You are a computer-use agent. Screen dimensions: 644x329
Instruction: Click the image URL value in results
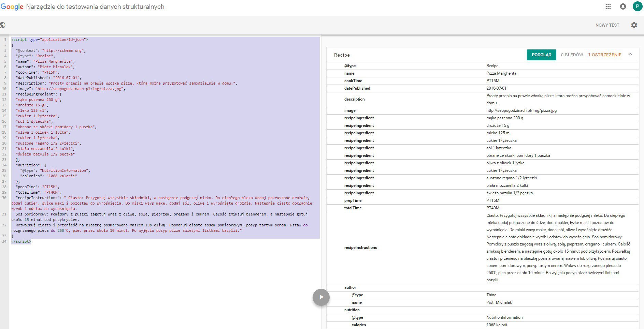[x=521, y=110]
